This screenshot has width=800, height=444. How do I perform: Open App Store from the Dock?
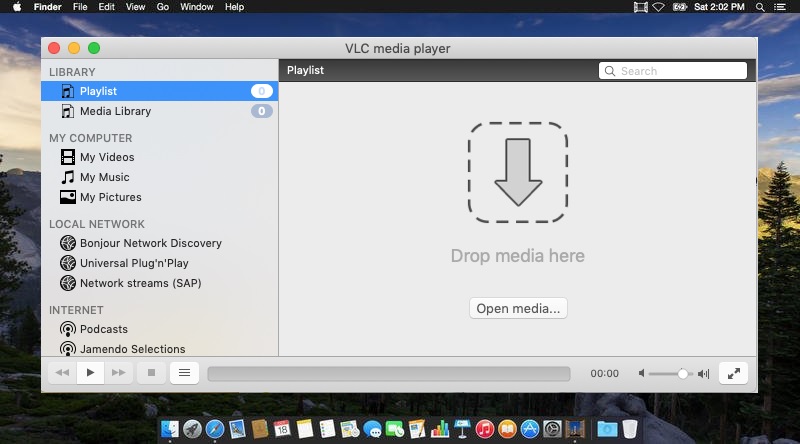pos(530,429)
